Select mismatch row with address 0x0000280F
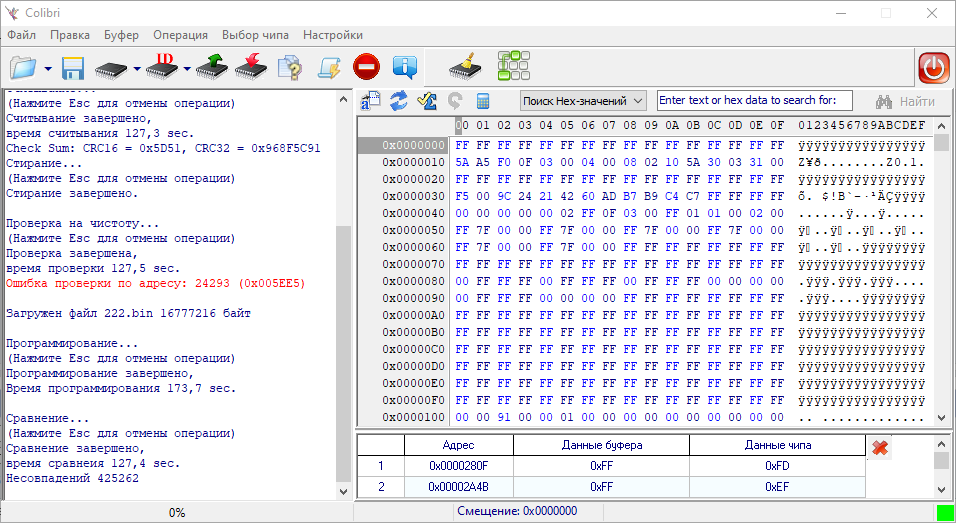 coord(458,466)
